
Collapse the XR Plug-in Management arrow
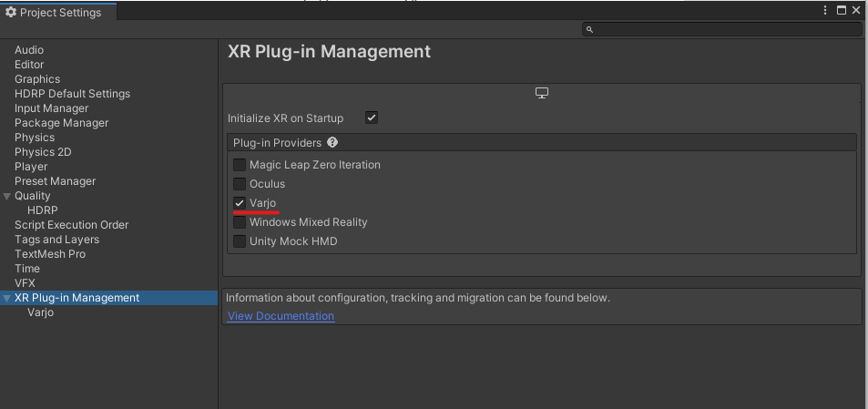coord(7,298)
